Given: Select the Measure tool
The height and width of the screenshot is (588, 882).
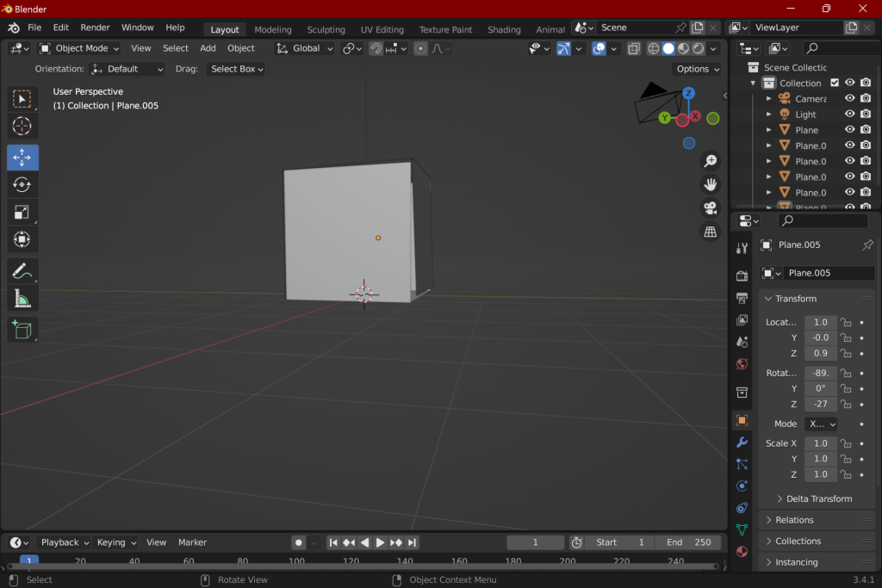Looking at the screenshot, I should 22,299.
